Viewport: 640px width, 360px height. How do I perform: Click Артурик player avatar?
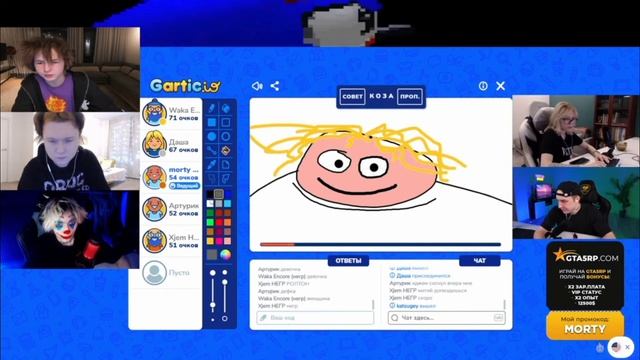[x=154, y=209]
